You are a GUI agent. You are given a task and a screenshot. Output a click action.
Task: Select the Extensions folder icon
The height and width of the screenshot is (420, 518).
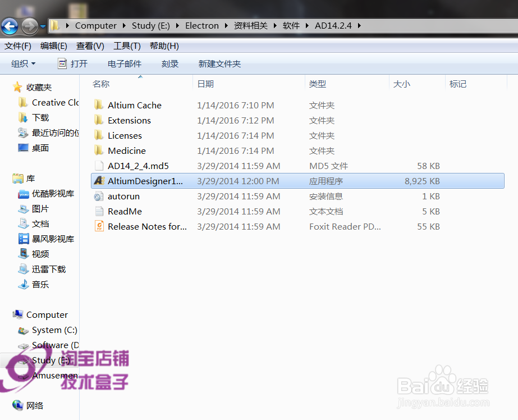pyautogui.click(x=98, y=120)
